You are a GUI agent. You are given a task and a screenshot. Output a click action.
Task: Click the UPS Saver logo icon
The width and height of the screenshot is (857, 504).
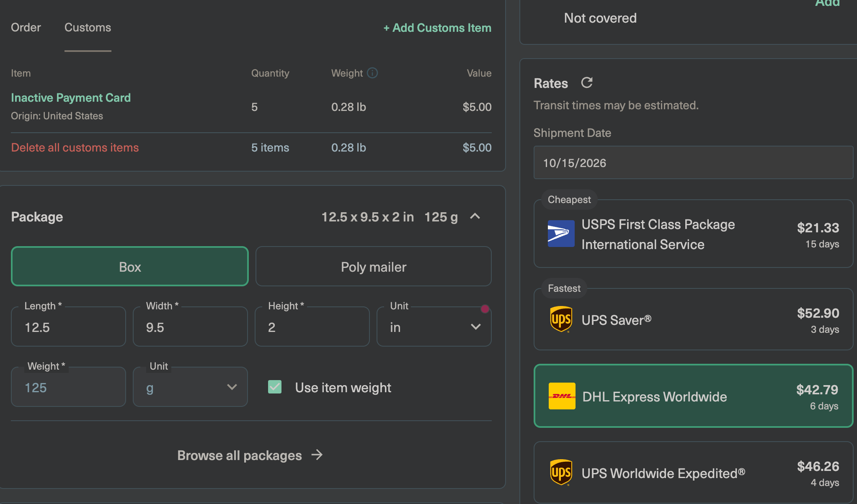(x=561, y=319)
